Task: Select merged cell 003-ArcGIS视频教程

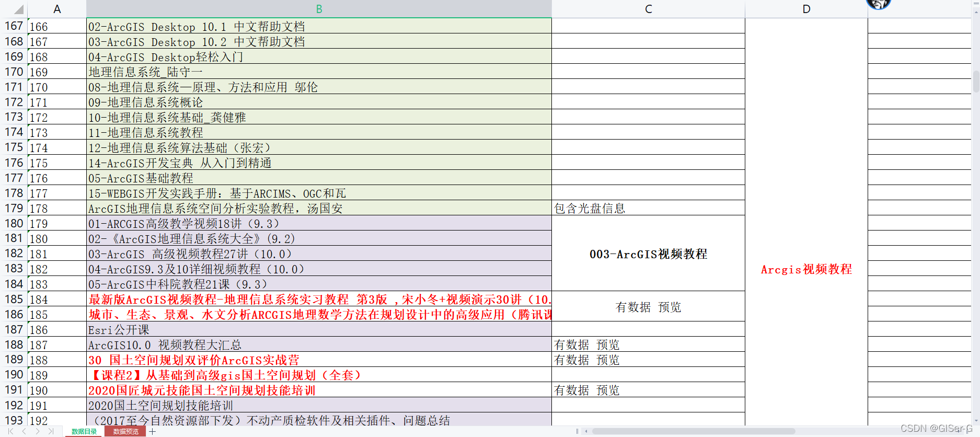Action: 648,254
